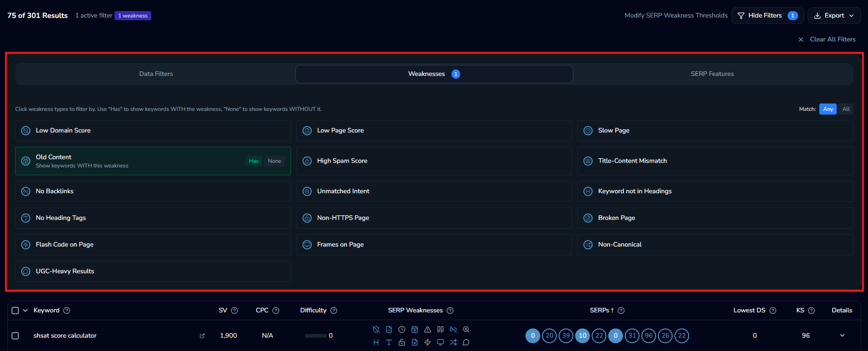
Task: Switch to the Data Filters tab
Action: [x=156, y=74]
